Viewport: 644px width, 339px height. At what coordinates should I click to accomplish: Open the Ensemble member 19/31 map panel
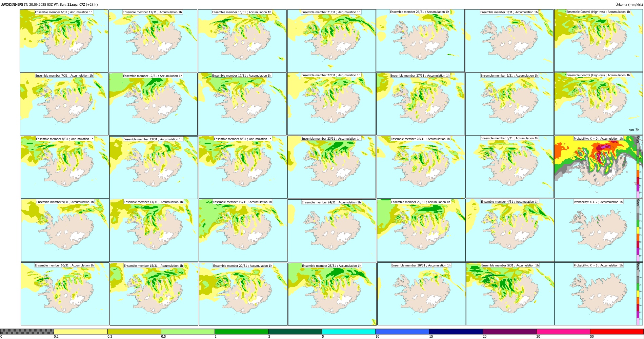click(x=243, y=230)
